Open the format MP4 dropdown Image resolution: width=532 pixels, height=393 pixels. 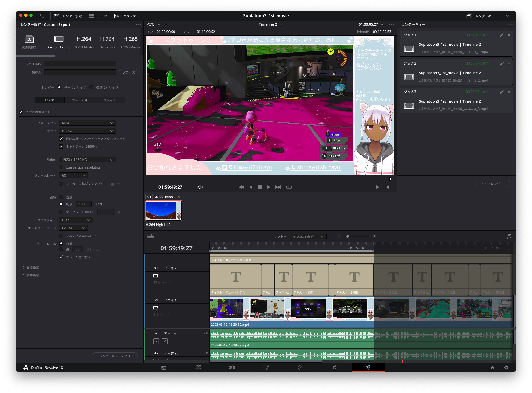(87, 123)
